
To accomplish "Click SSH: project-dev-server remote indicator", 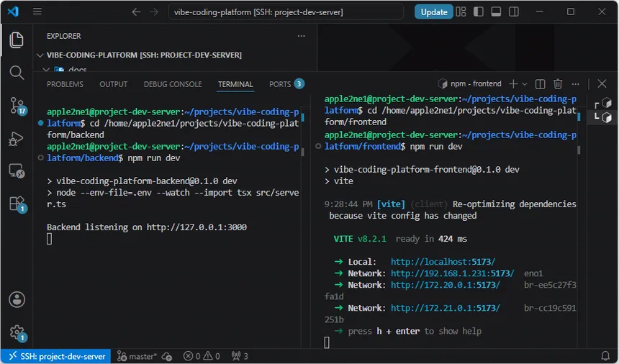I will click(x=55, y=357).
